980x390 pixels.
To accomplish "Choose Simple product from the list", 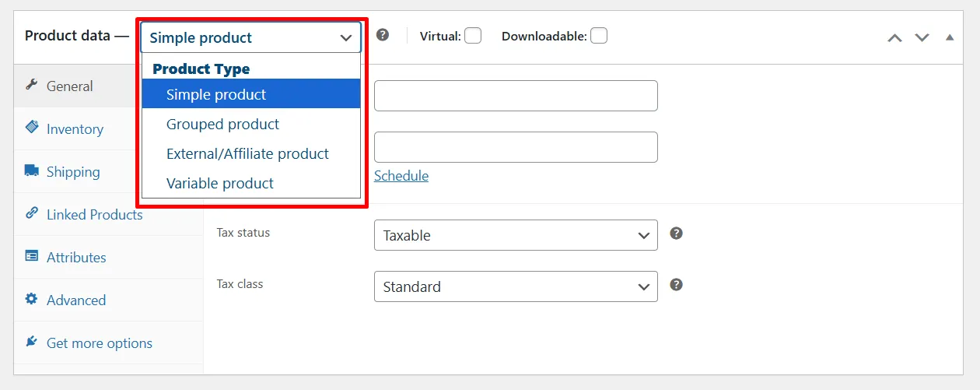I will [x=251, y=94].
